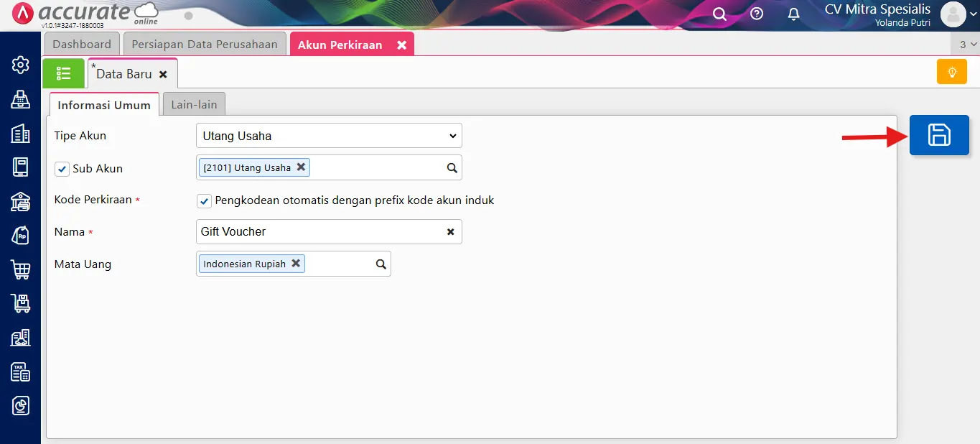Open the bank accounts icon in sidebar
The image size is (980, 444).
coord(19,202)
